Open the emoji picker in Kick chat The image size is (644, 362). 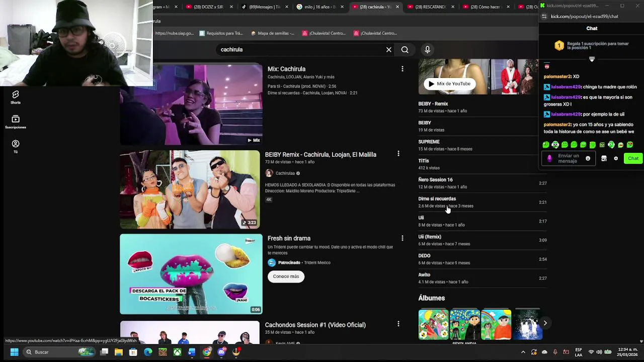588,158
